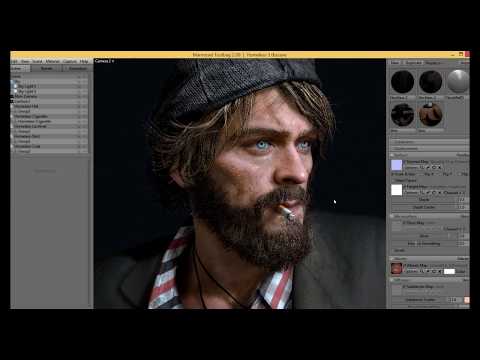Open the Capture menu
The width and height of the screenshot is (480, 360).
point(70,61)
